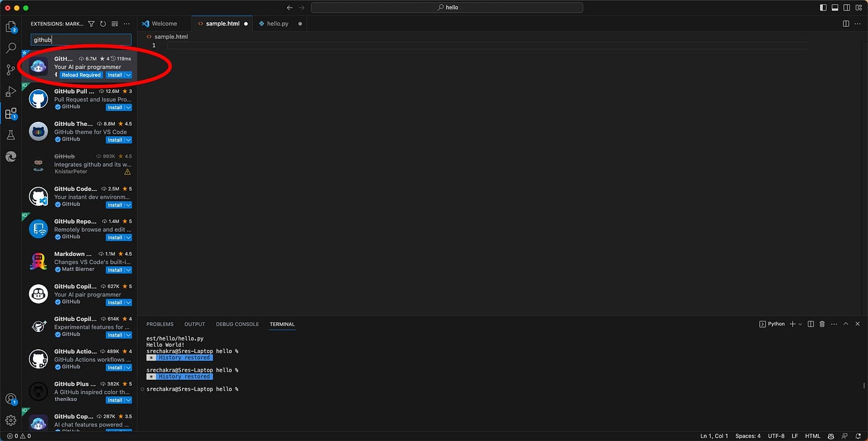Split the terminal

810,324
